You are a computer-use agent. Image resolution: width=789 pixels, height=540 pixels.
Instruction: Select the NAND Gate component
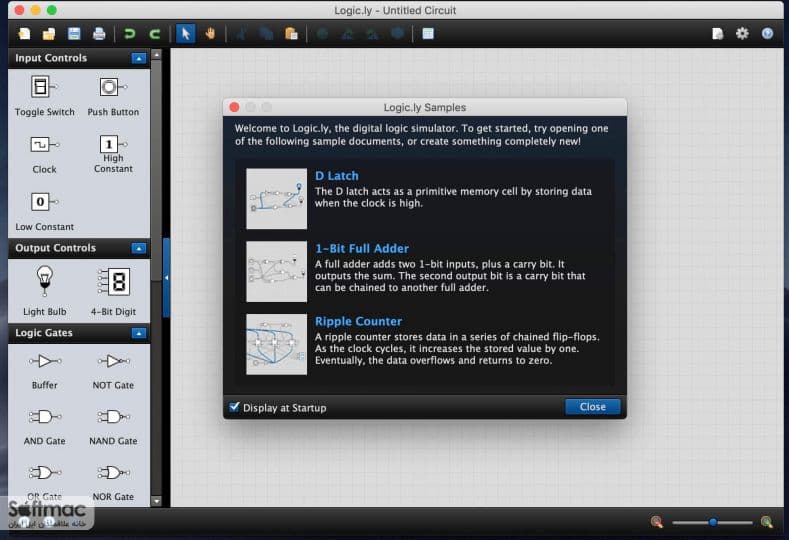pos(113,427)
